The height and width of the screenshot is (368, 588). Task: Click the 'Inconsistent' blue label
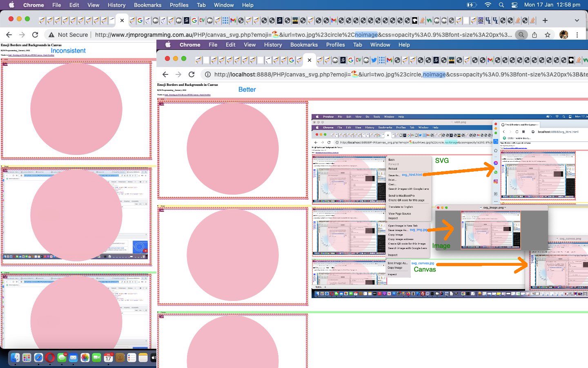[x=68, y=51]
